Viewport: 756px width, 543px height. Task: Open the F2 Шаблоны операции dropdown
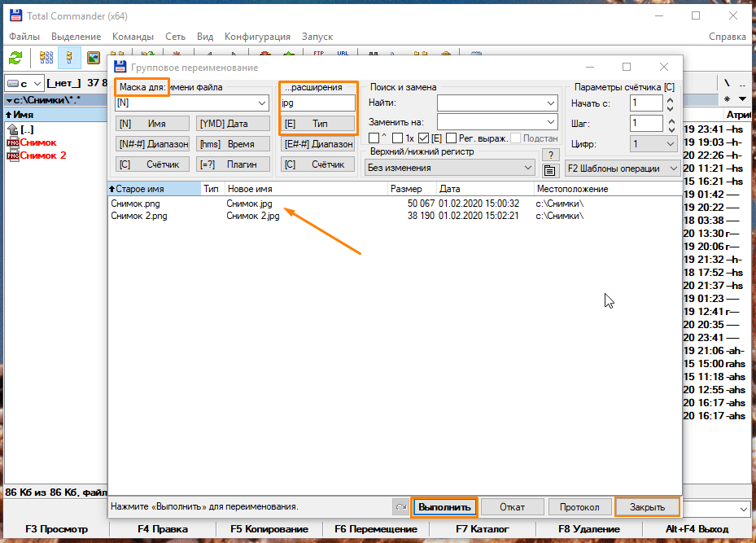point(622,169)
